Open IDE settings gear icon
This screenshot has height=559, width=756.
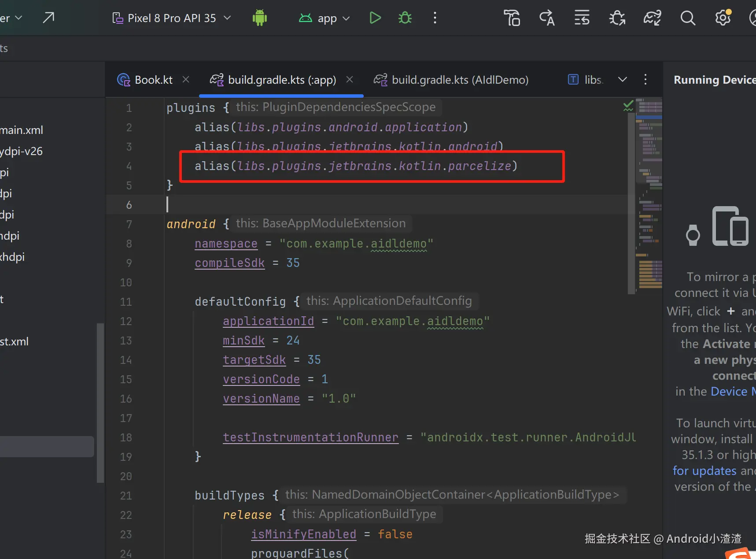[723, 18]
